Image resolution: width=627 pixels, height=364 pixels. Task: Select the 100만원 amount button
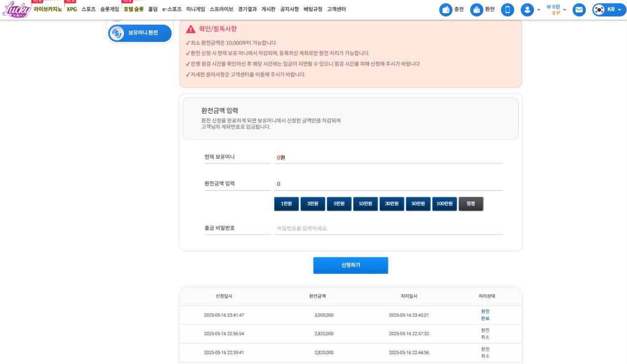[444, 204]
